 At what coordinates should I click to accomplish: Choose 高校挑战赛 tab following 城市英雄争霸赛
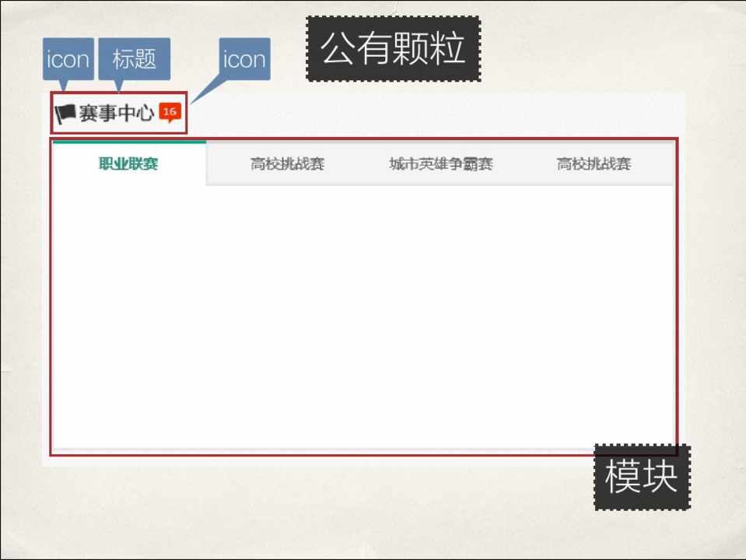point(594,164)
